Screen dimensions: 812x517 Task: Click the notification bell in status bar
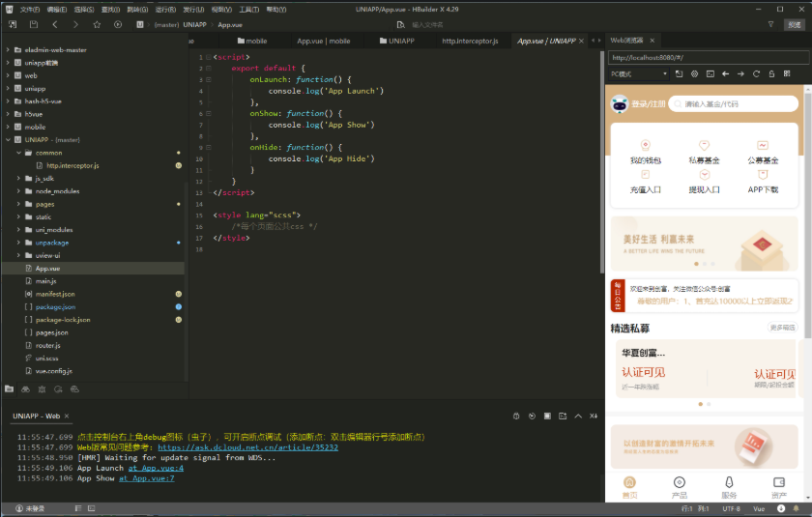click(796, 508)
